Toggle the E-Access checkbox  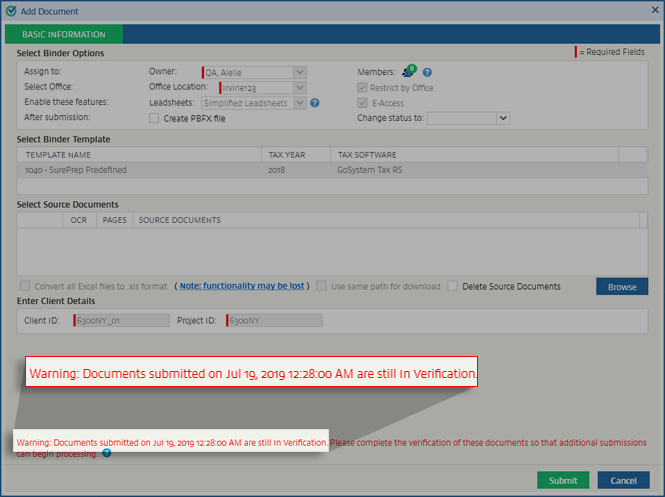click(363, 103)
